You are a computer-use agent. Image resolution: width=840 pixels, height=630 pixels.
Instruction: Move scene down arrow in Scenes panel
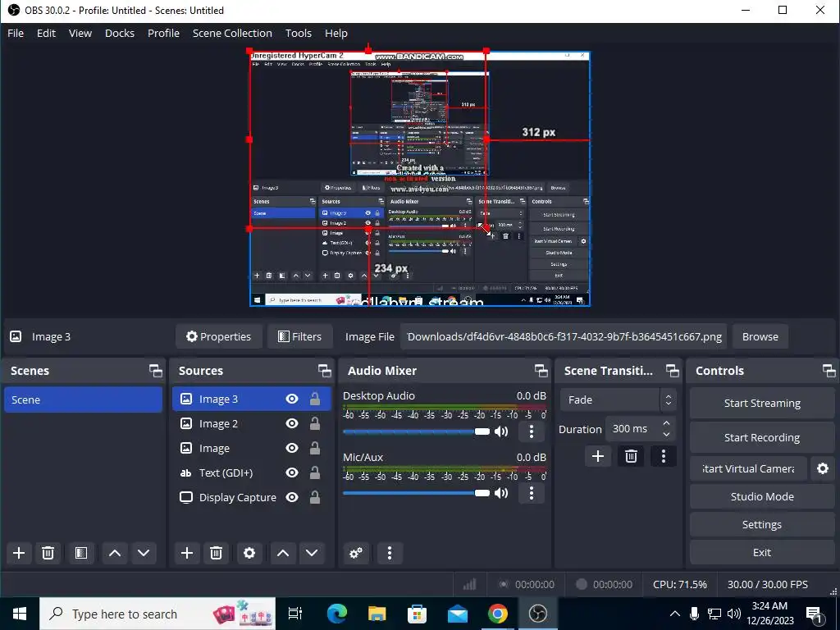point(144,553)
